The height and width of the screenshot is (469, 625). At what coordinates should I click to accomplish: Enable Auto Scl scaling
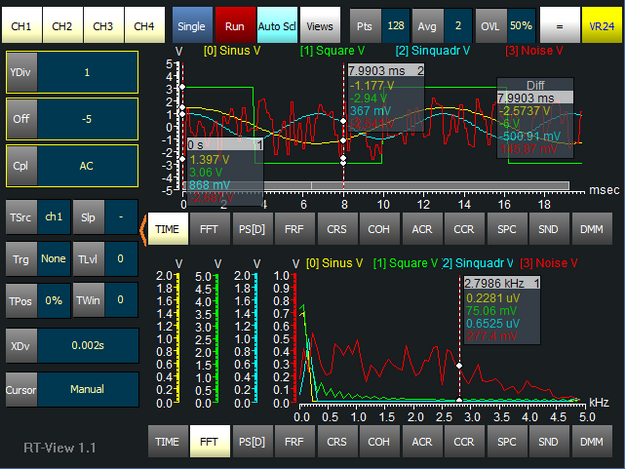275,24
